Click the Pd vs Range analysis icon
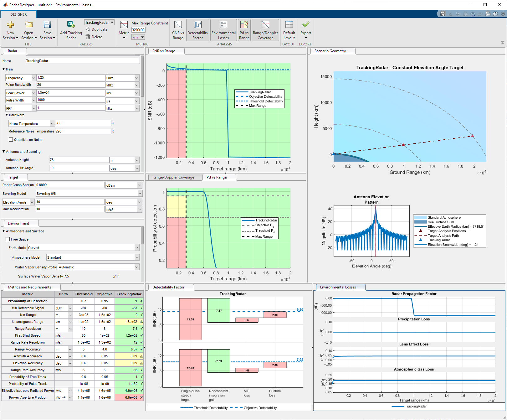 [244, 30]
